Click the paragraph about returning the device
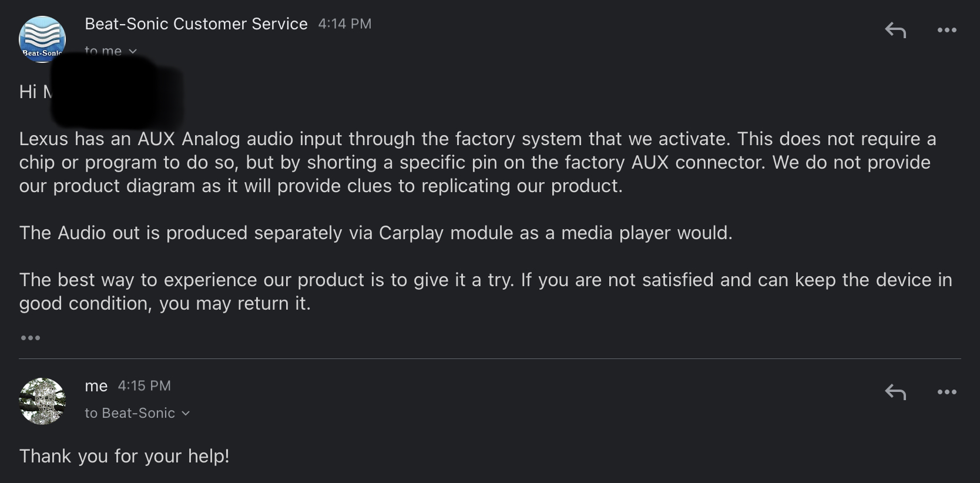Screen dimensions: 980x483 pos(486,291)
